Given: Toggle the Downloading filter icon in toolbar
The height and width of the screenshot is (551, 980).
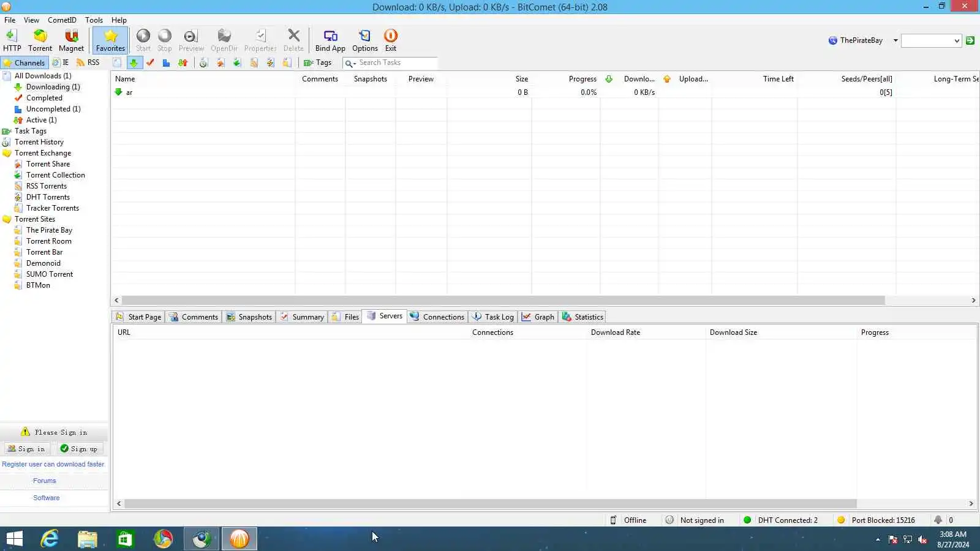Looking at the screenshot, I should [x=134, y=62].
